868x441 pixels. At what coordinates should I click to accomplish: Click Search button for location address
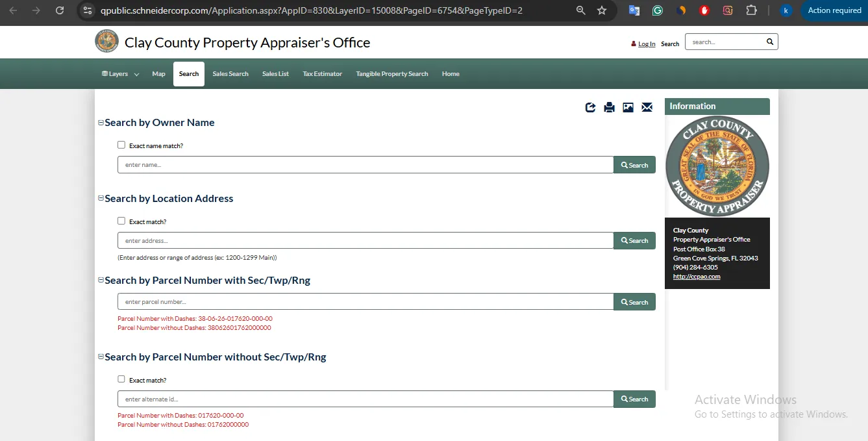(x=634, y=240)
